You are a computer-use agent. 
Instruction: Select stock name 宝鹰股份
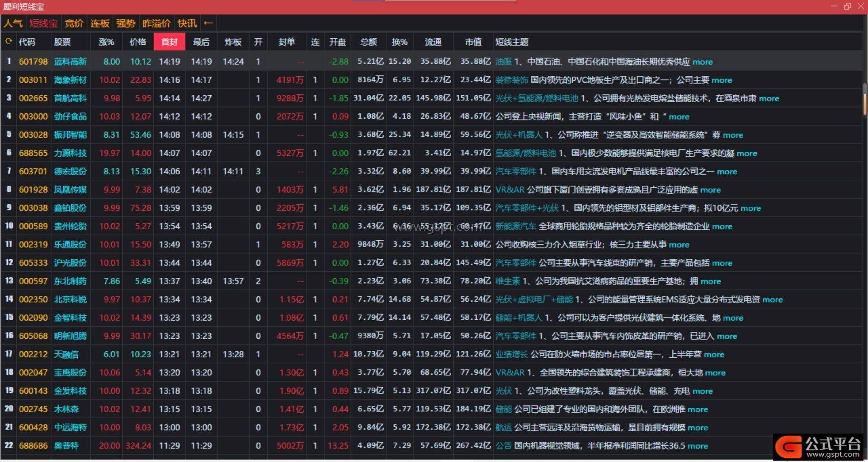[x=71, y=373]
